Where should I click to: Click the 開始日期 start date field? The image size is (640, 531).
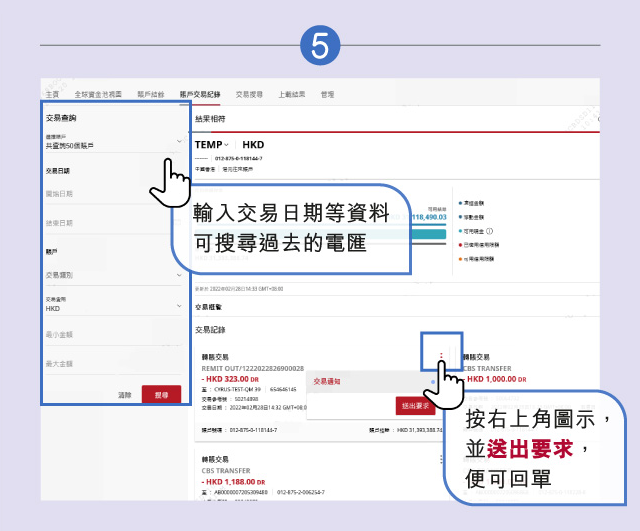(110, 194)
